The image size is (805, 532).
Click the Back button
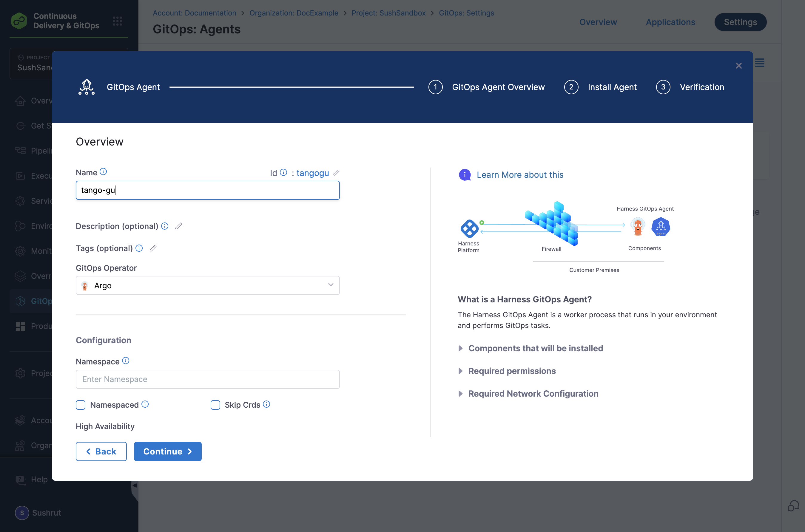101,451
